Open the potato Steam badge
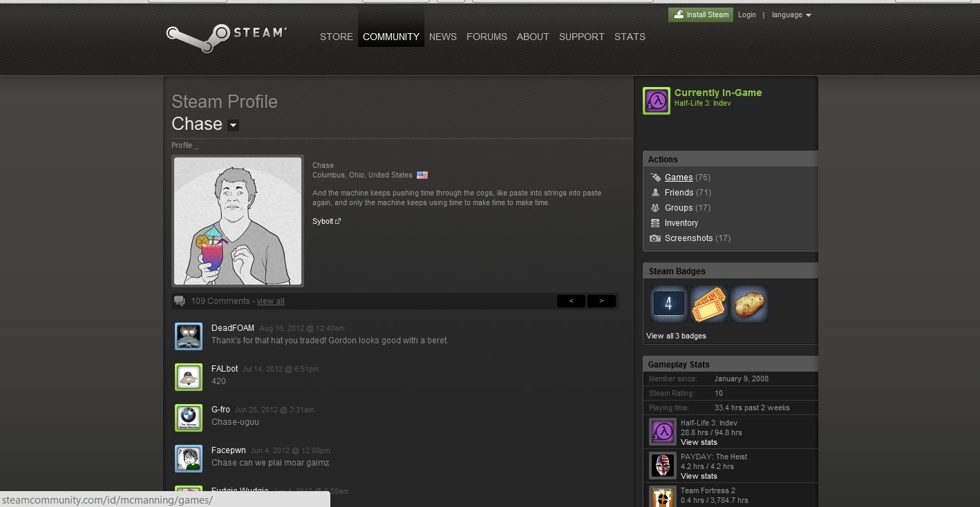980x507 pixels. tap(749, 303)
